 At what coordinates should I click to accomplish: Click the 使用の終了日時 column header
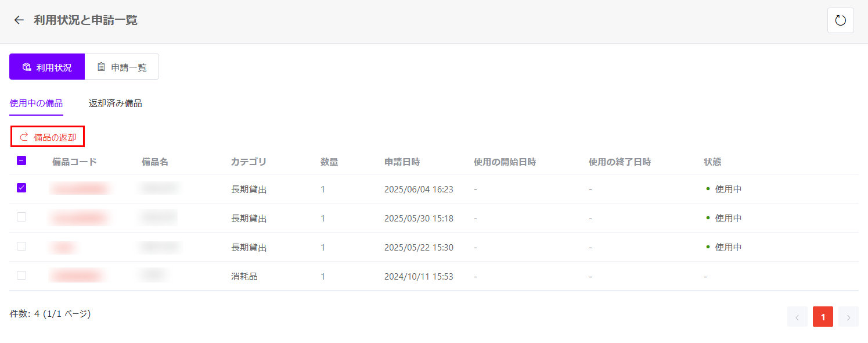(x=620, y=162)
